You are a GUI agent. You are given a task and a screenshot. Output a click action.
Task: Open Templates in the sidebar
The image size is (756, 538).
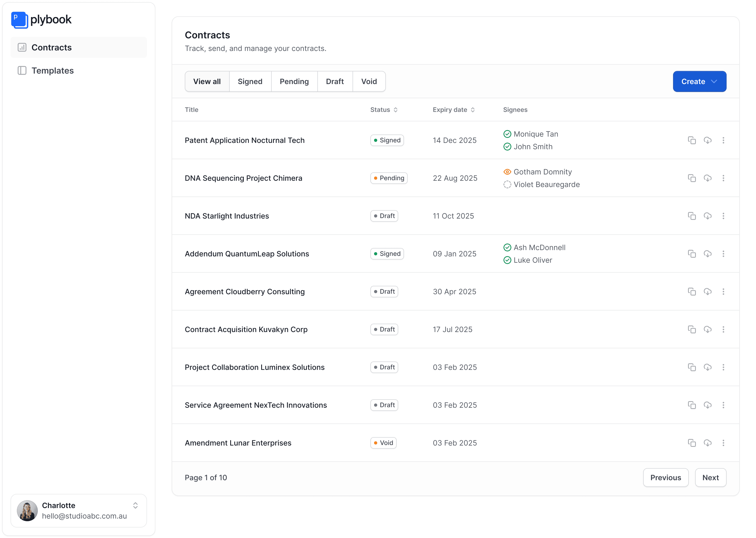(52, 71)
